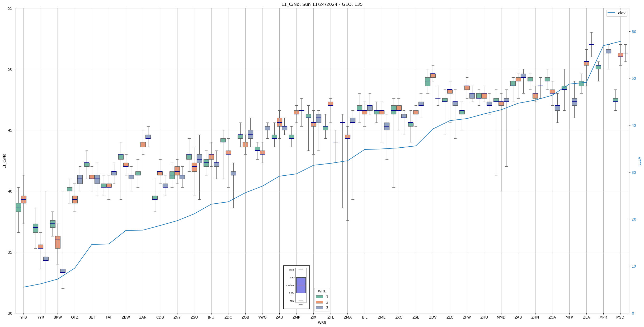644x327 pixels.
Task: Click the chart title text
Action: [322, 4]
